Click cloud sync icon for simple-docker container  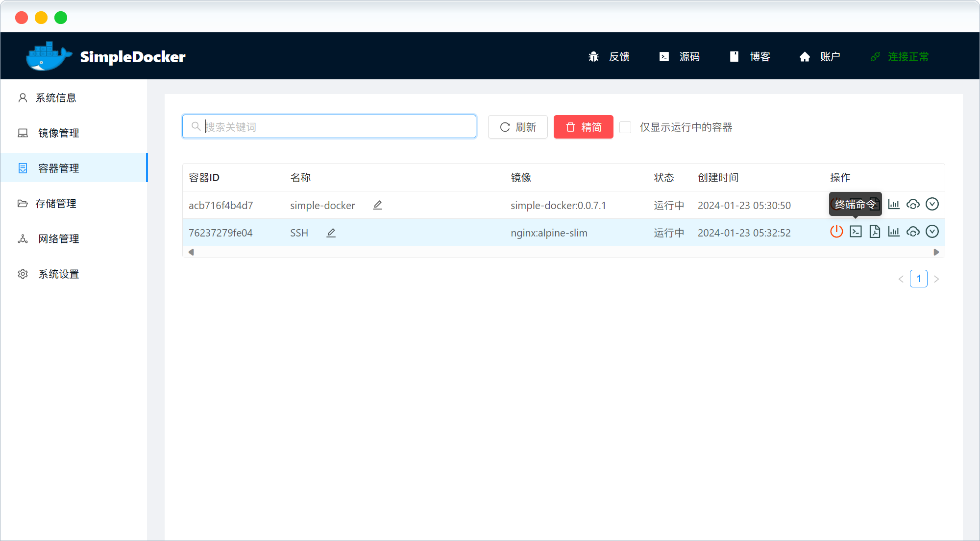pyautogui.click(x=913, y=204)
